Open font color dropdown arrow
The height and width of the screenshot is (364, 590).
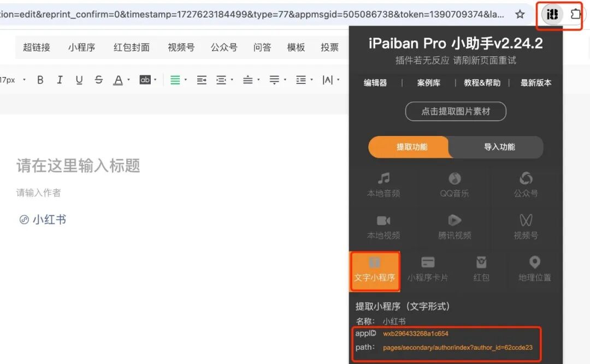[129, 80]
